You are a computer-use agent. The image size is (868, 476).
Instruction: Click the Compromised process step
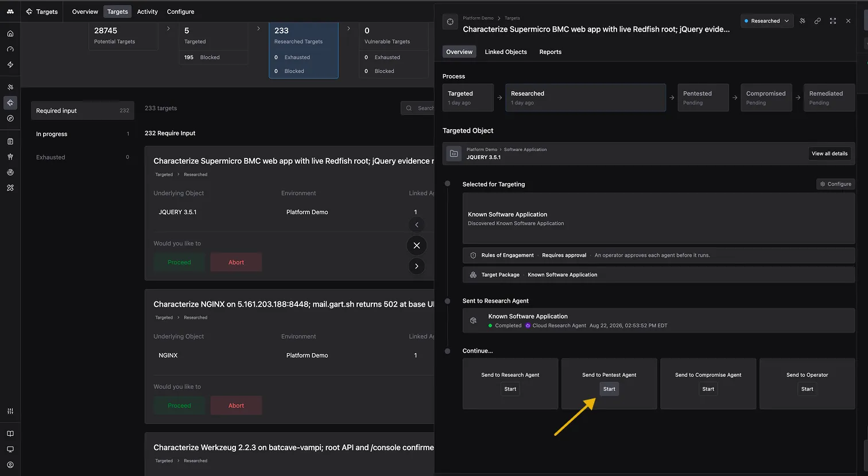click(766, 98)
